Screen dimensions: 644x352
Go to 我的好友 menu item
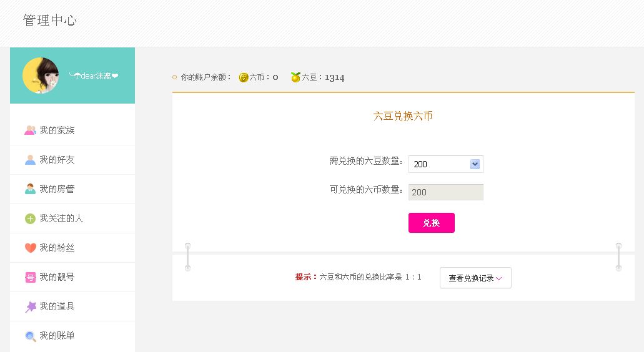(57, 160)
